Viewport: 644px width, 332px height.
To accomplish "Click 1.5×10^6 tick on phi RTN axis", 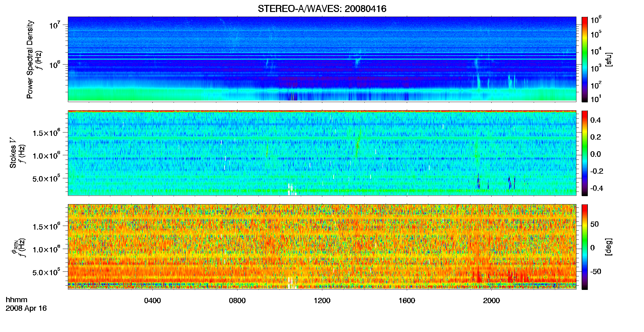I will pyautogui.click(x=46, y=227).
